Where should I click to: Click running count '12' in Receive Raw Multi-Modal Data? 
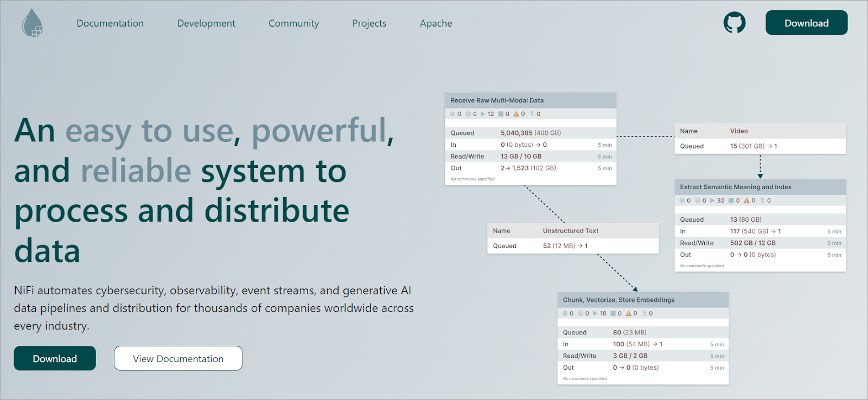[x=490, y=114]
